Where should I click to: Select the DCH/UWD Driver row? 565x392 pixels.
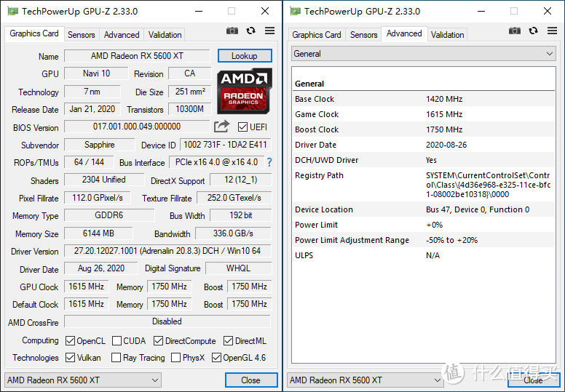(x=424, y=160)
